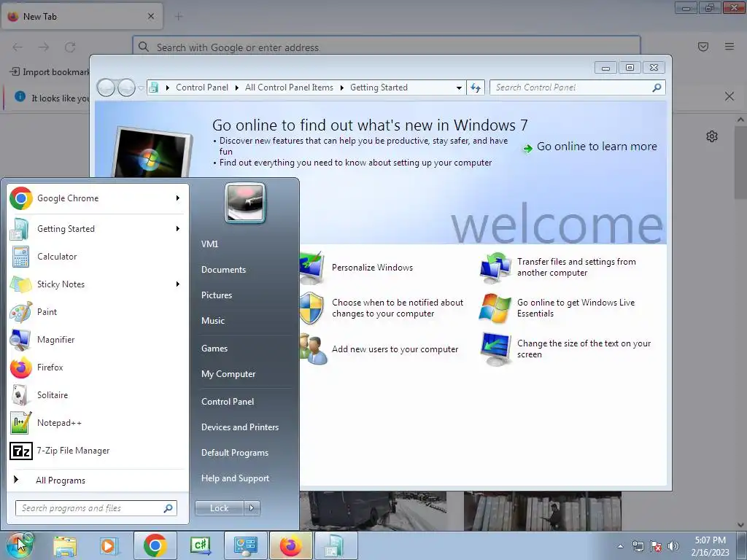Switch to Chrome on the taskbar
The width and height of the screenshot is (747, 560).
coord(155,545)
